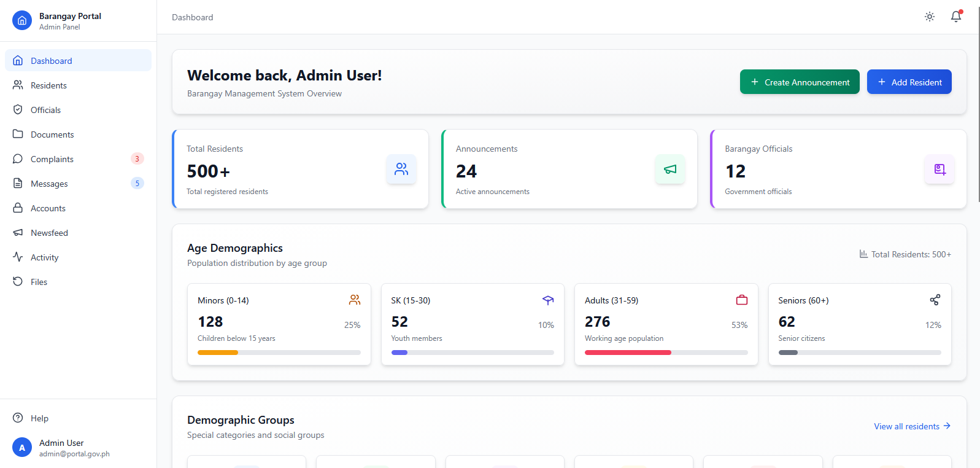Click the Total Residents people icon
Screen dimensions: 980x468
(x=401, y=169)
